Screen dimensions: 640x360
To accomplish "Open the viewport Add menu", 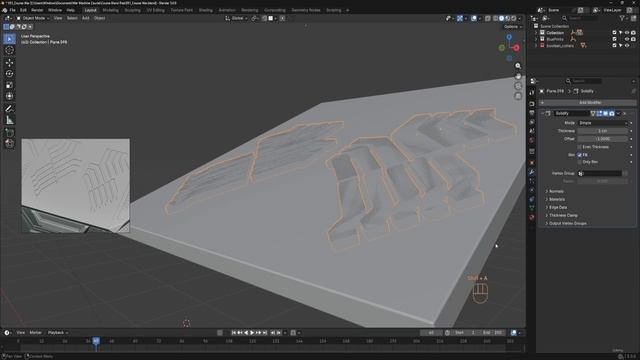I will [x=85, y=18].
